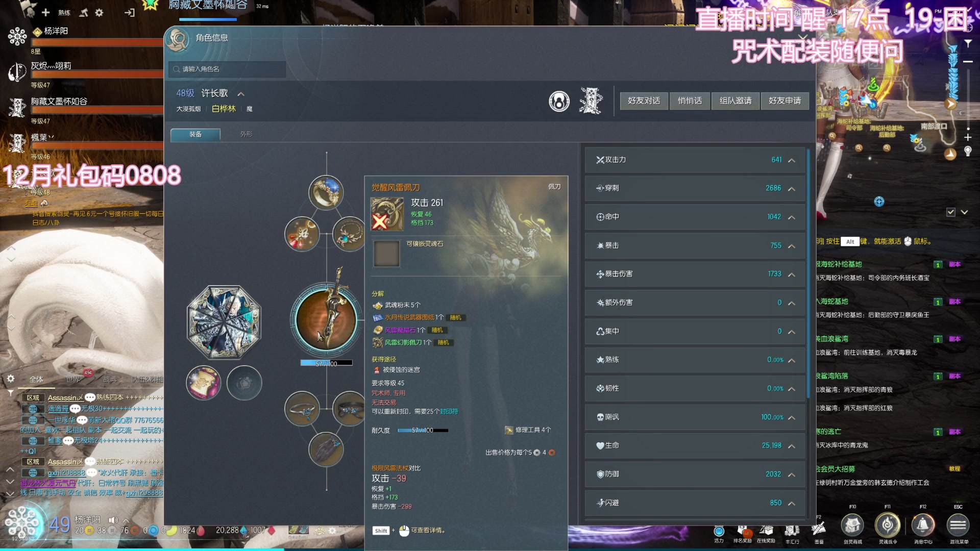This screenshot has width=980, height=551.
Task: Select the 全体 chat tab
Action: pos(36,379)
